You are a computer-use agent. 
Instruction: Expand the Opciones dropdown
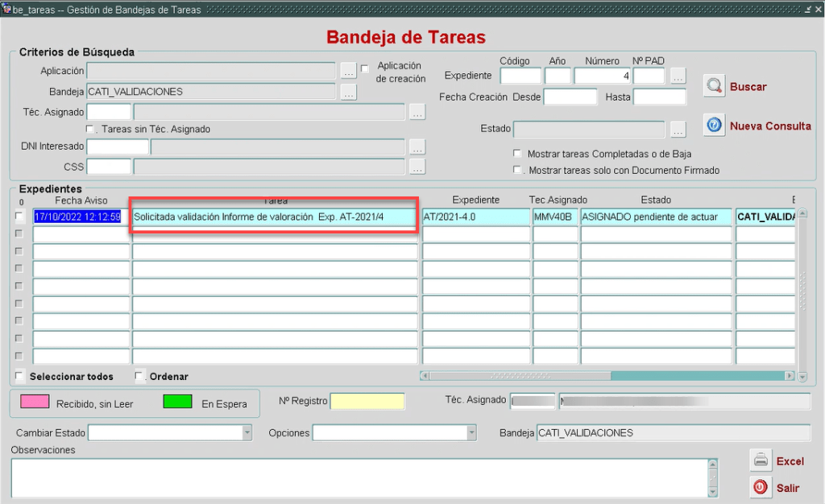click(471, 433)
